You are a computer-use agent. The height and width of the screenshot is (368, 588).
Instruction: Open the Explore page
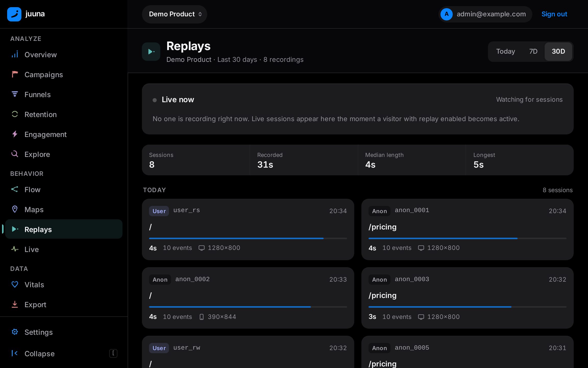[64, 154]
